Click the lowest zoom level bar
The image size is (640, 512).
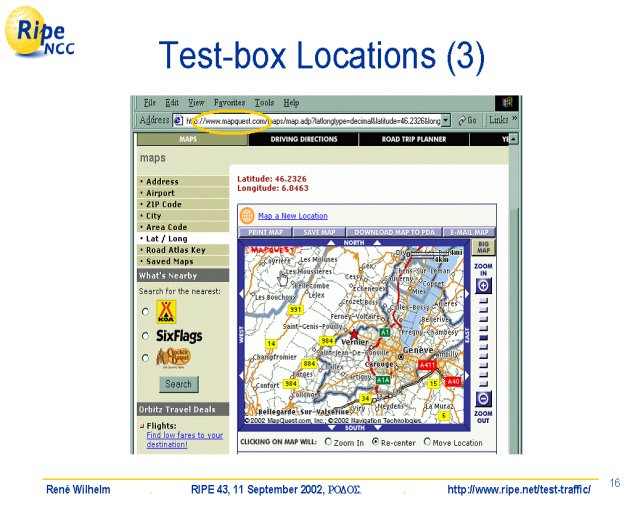[x=483, y=384]
